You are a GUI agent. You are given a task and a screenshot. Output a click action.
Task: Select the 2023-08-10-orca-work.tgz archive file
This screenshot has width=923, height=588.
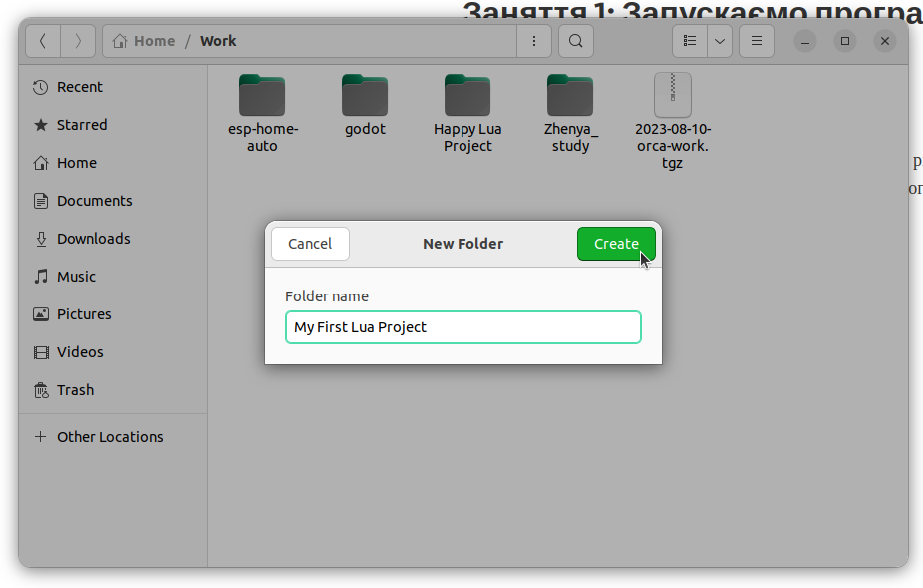click(x=673, y=96)
